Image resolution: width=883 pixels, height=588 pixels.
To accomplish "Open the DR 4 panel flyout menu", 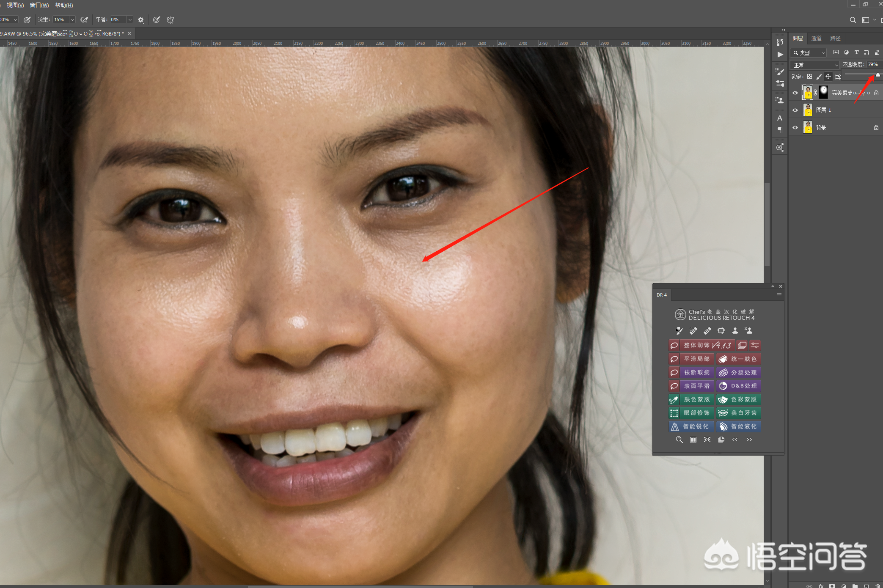I will click(779, 295).
